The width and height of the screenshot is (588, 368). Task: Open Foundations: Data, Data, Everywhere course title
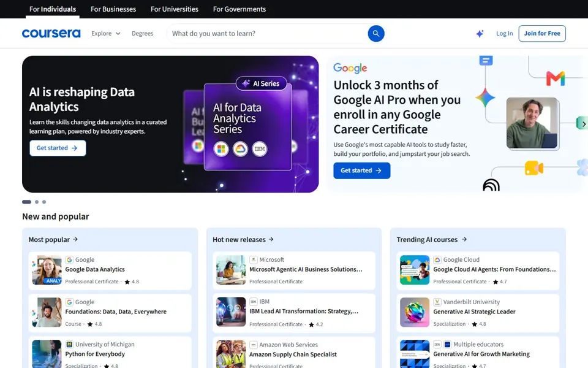116,312
